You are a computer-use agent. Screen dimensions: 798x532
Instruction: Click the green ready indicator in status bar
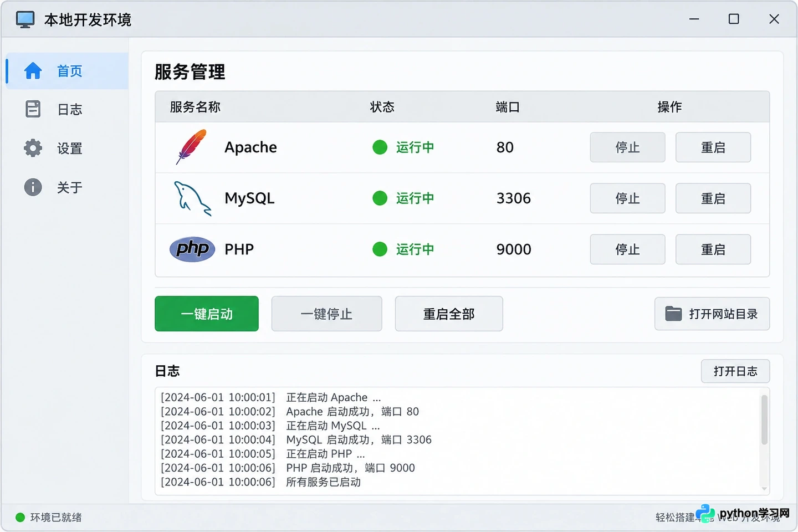click(21, 517)
